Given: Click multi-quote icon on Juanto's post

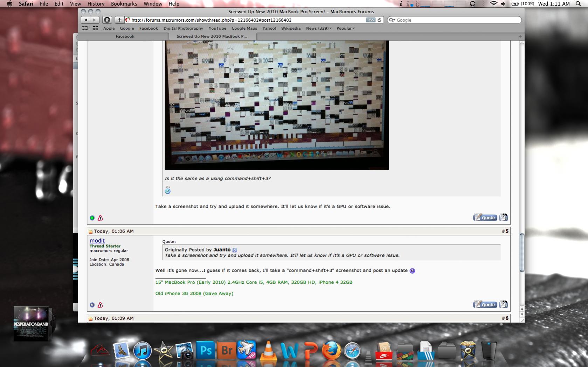Looking at the screenshot, I should pyautogui.click(x=503, y=217).
